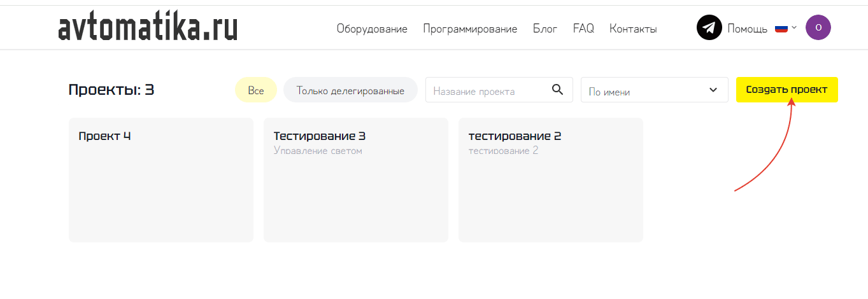Open the 'Блог' page
The height and width of the screenshot is (299, 868).
545,29
